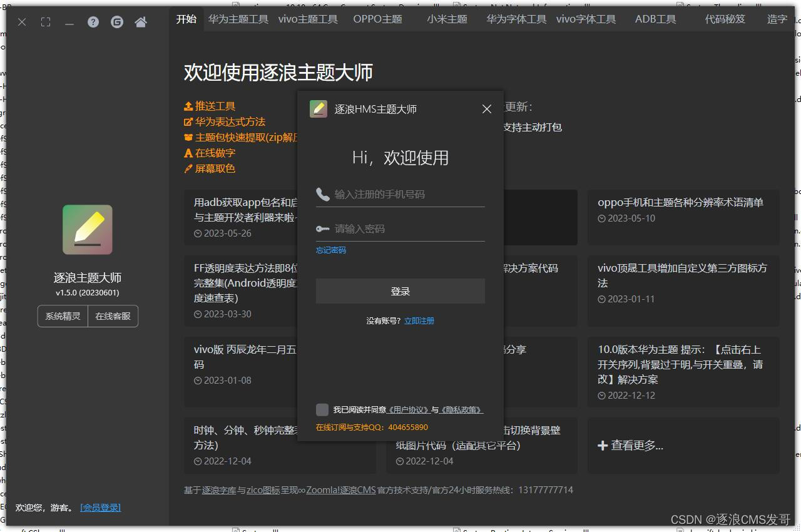Click the key icon beside password field
Viewport: 801px width, 532px height.
click(x=323, y=229)
